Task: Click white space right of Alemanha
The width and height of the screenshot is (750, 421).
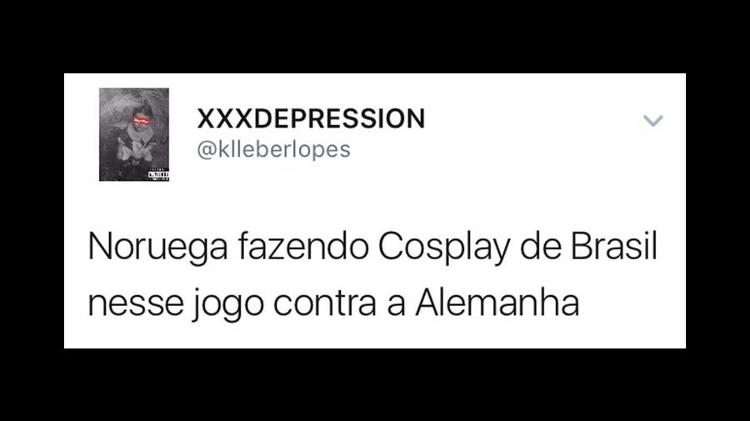Action: point(631,304)
